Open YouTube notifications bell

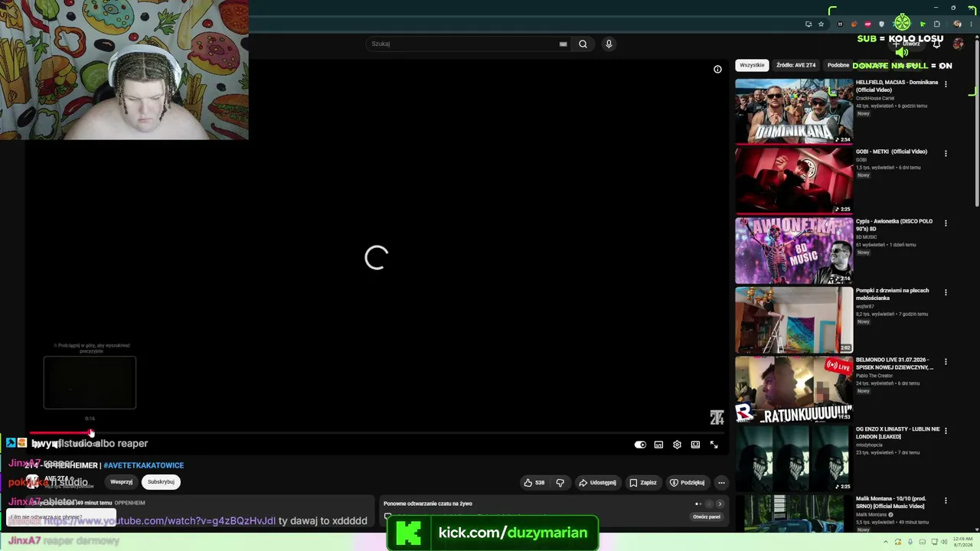[x=936, y=44]
